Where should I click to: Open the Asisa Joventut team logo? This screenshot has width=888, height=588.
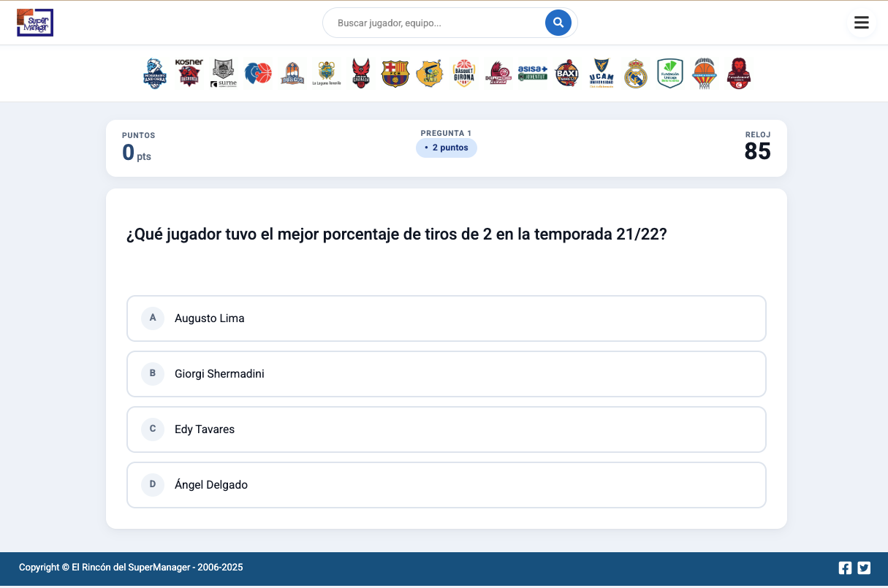coord(533,74)
